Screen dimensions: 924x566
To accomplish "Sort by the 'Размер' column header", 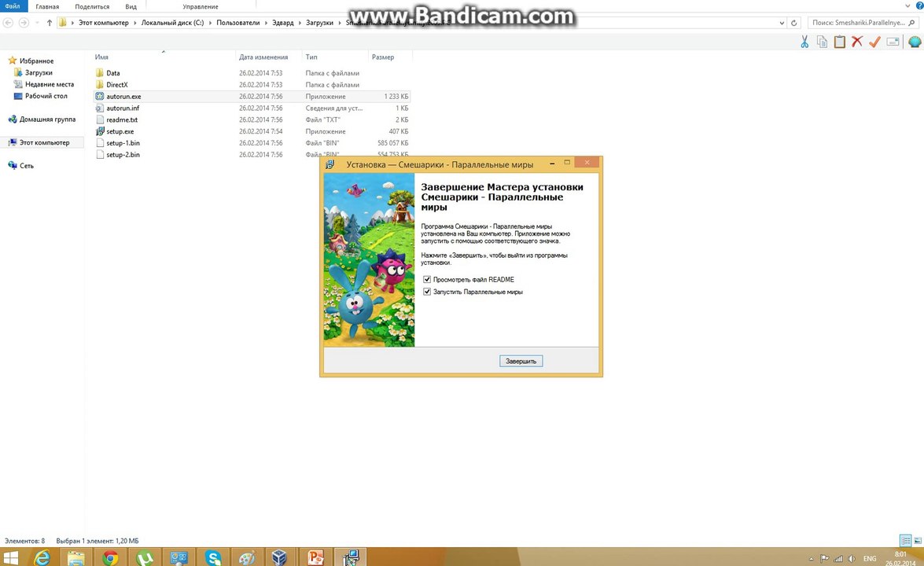I will pyautogui.click(x=383, y=57).
